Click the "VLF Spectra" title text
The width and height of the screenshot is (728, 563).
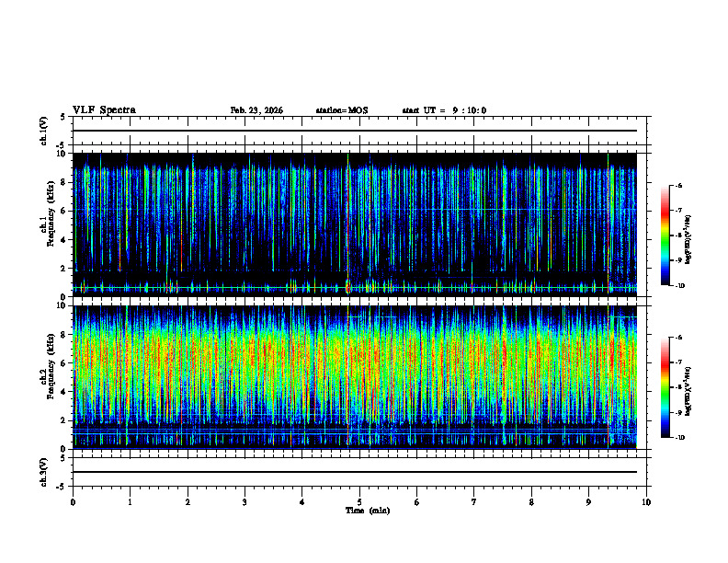pyautogui.click(x=104, y=110)
